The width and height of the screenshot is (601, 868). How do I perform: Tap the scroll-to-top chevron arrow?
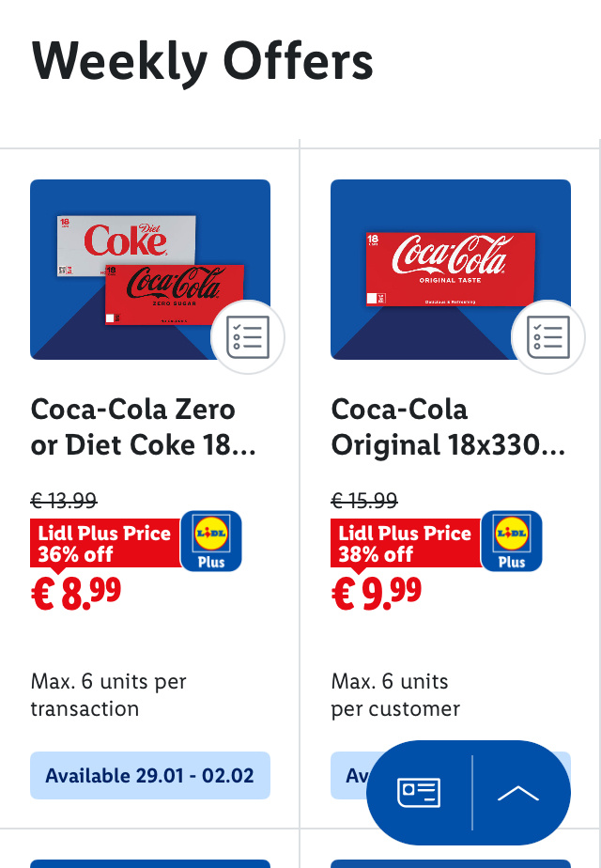(518, 794)
